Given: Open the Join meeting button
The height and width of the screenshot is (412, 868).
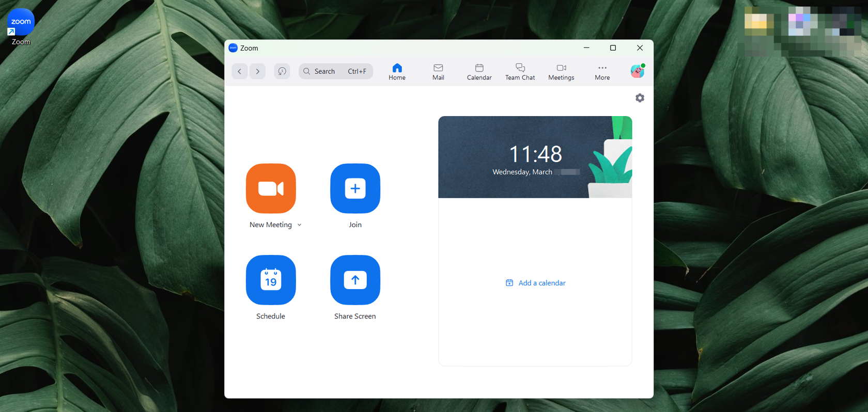Looking at the screenshot, I should click(x=355, y=188).
